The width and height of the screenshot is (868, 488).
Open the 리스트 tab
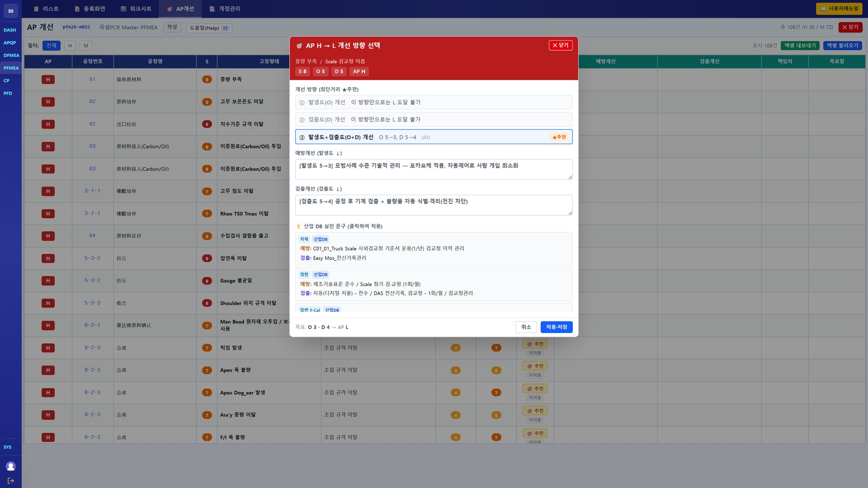pyautogui.click(x=46, y=9)
